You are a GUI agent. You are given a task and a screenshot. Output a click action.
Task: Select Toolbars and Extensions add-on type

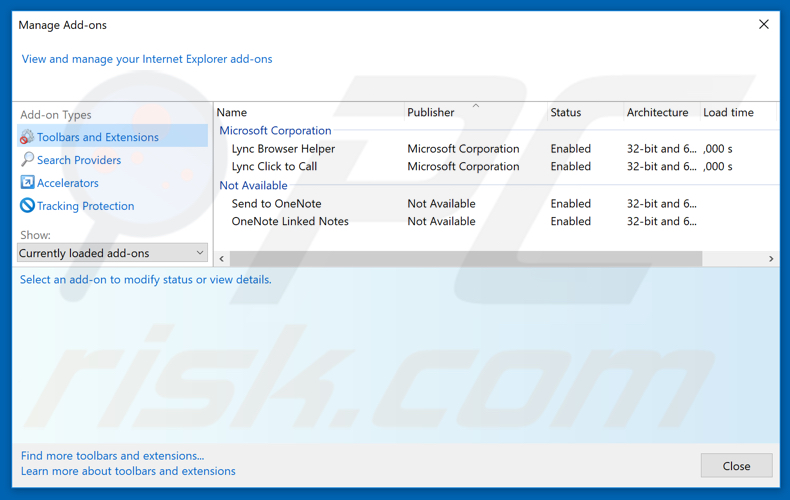112,137
